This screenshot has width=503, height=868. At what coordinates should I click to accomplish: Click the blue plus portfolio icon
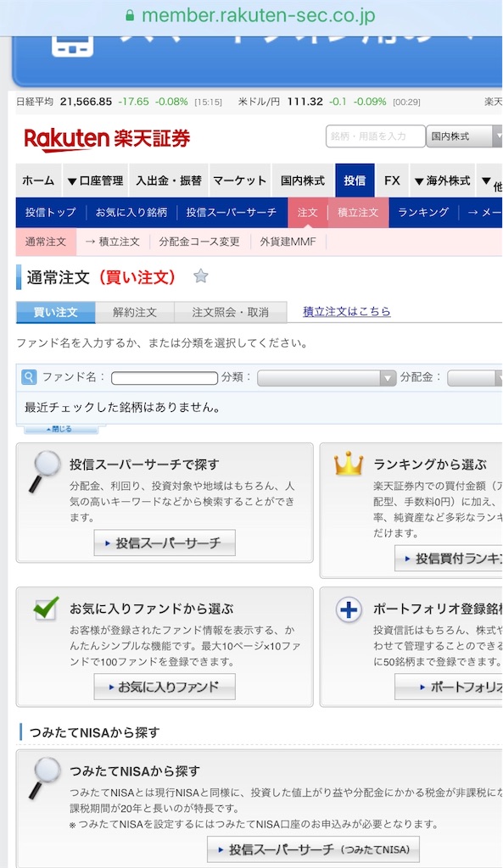click(x=349, y=609)
